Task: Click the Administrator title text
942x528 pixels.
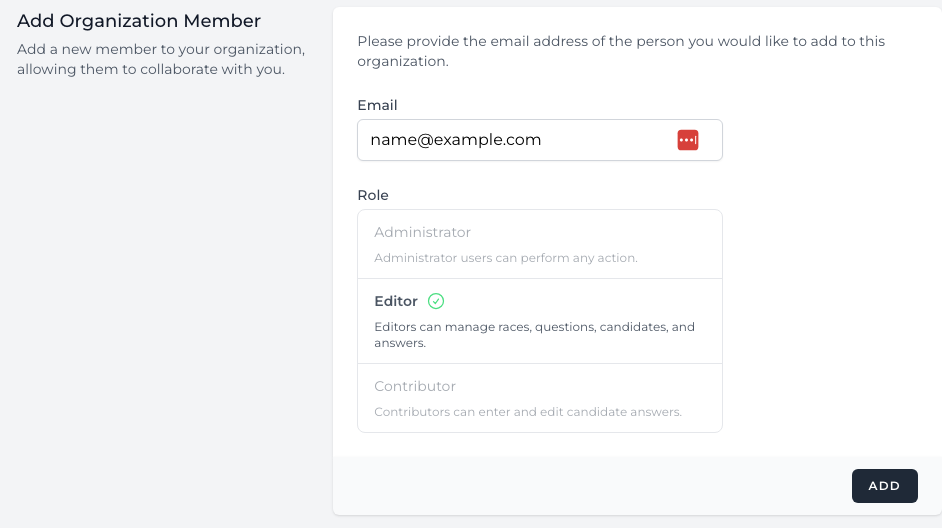Action: coord(422,232)
